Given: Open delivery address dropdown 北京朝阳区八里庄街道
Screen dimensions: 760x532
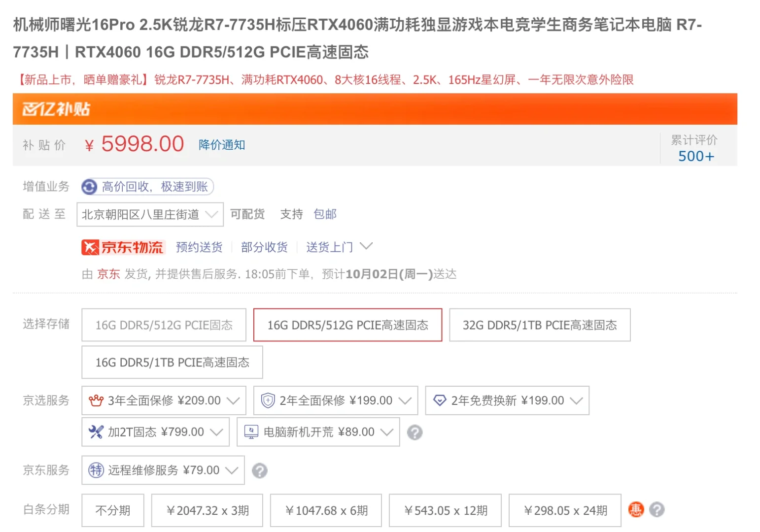Looking at the screenshot, I should (x=150, y=214).
